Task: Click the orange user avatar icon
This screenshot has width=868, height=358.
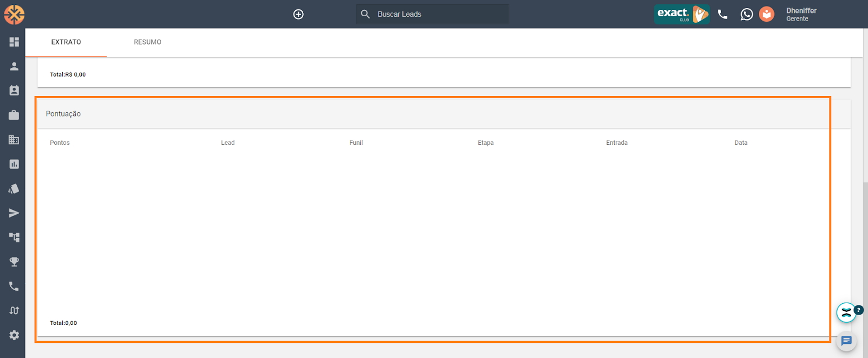Action: [x=767, y=14]
